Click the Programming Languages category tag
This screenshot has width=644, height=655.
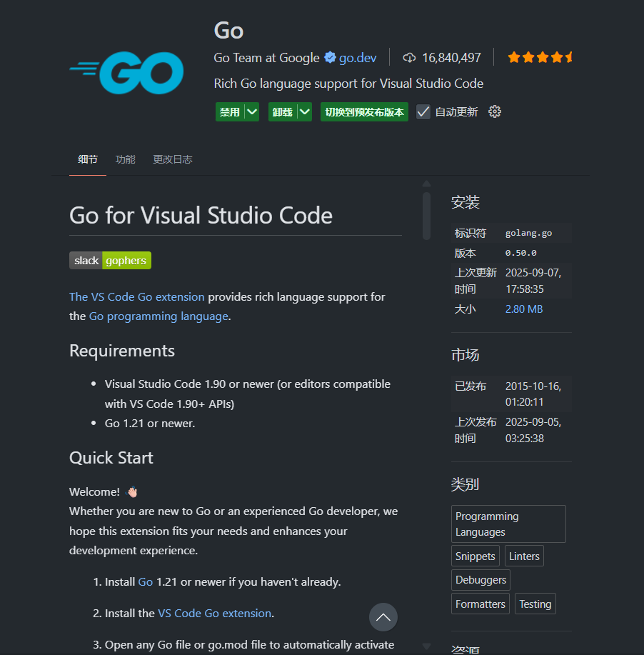point(508,524)
